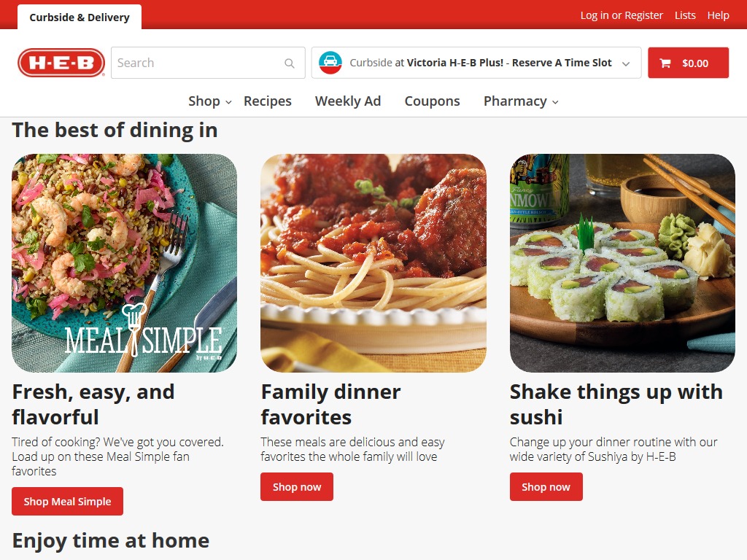Click inside the Search input field

pyautogui.click(x=198, y=63)
